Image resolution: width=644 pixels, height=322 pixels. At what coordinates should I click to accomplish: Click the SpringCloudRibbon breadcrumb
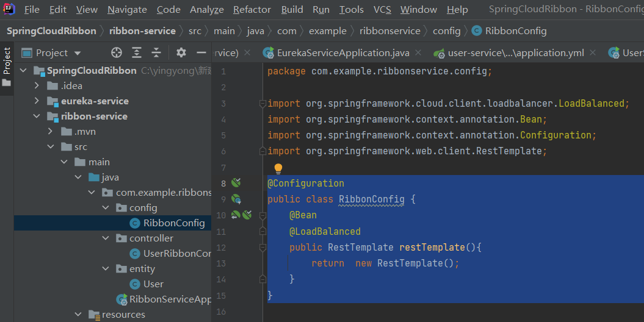pyautogui.click(x=51, y=31)
